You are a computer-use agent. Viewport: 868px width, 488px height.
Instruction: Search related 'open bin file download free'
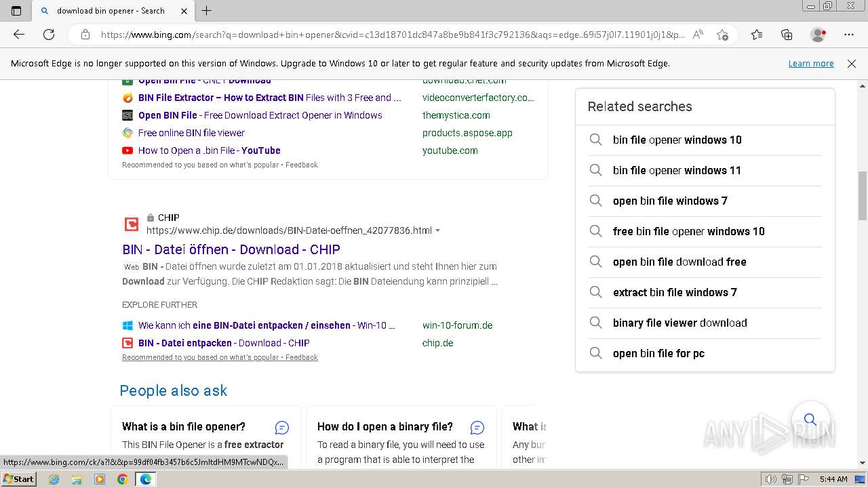point(705,262)
